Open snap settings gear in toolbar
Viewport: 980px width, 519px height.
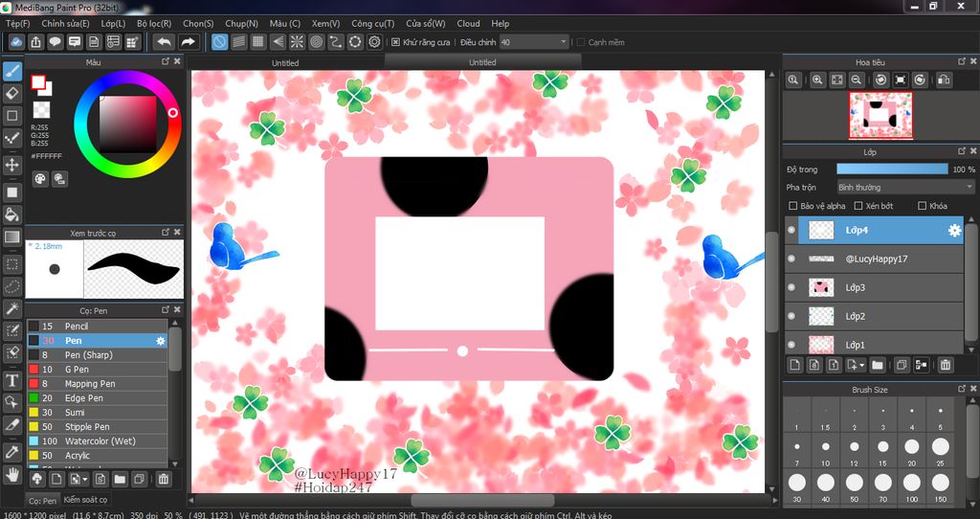click(x=374, y=42)
